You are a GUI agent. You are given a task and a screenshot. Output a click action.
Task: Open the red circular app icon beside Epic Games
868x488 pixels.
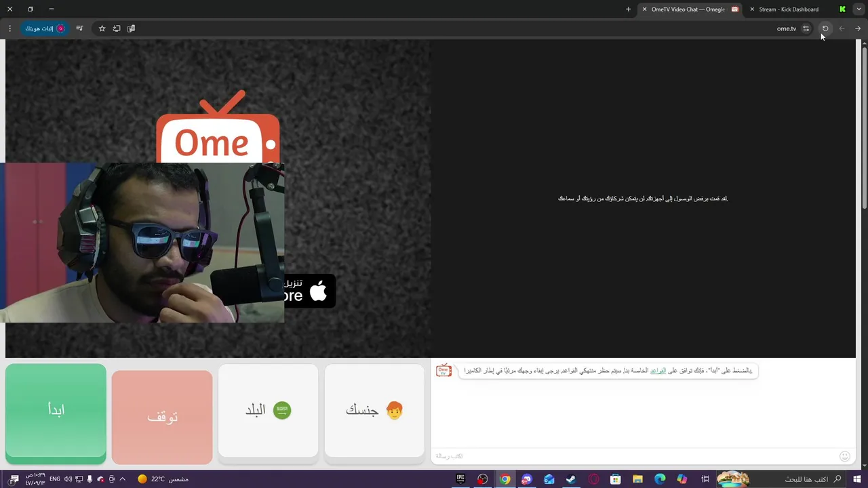tap(483, 479)
